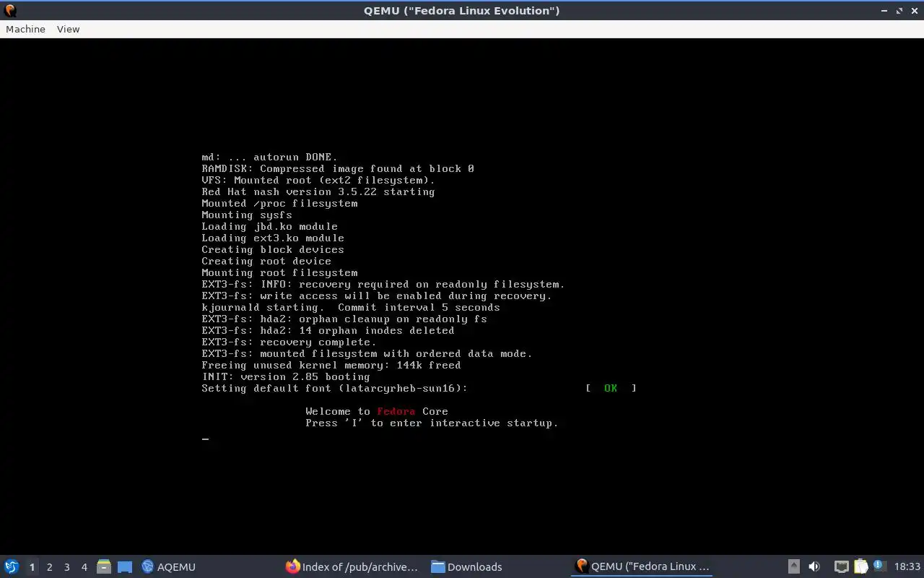Viewport: 924px width, 578px height.
Task: Click 'INIT: version 2.85 booting' line
Action: (x=286, y=376)
